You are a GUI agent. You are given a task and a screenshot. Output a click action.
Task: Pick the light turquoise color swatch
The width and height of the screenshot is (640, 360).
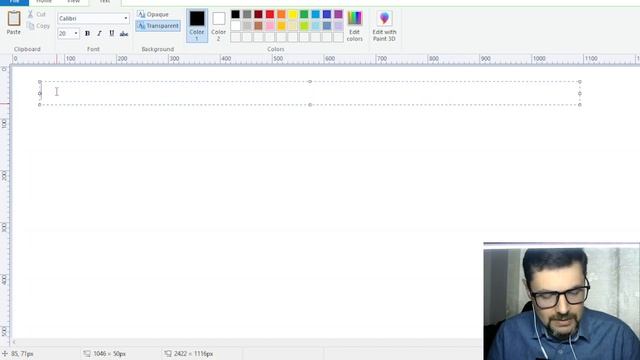point(316,26)
